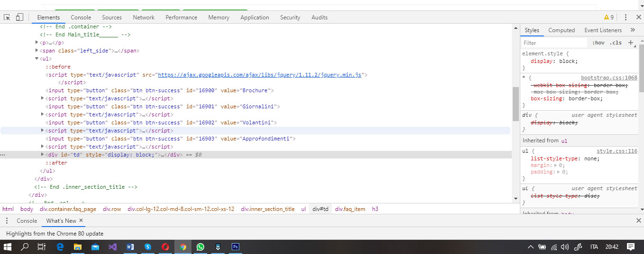Screen dimensions: 644x254
Task: Open the volume control in the system tray
Action: 564,246
